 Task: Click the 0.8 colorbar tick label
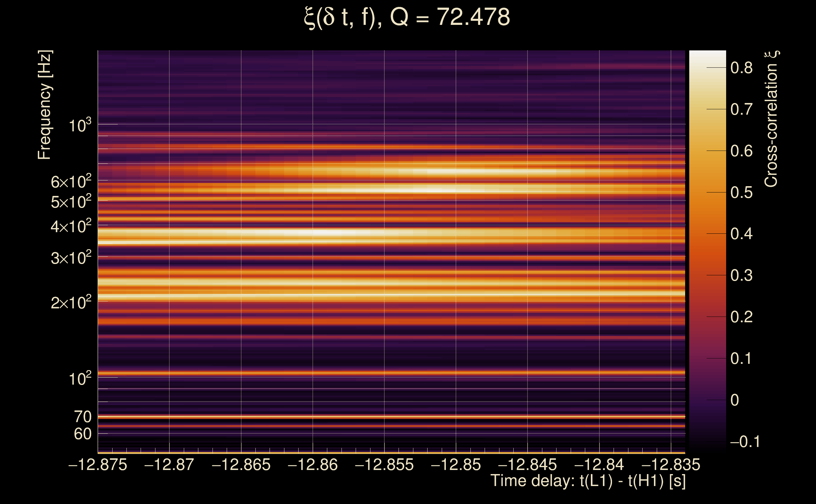[741, 68]
